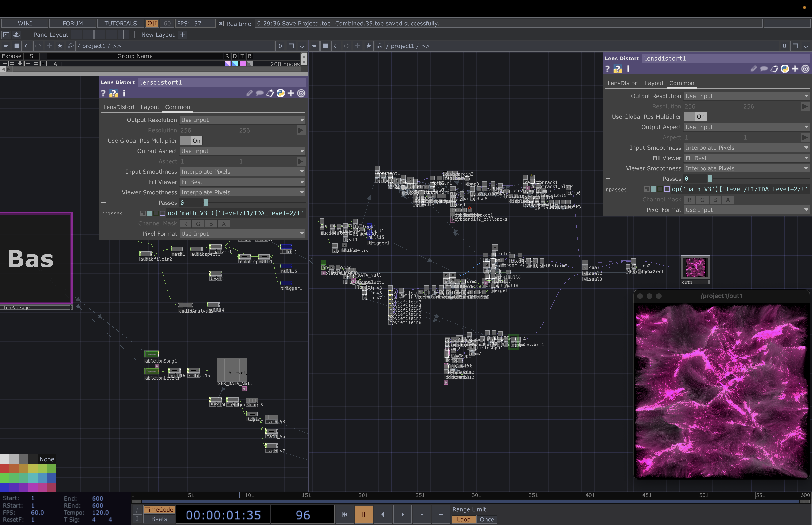
Task: Open comment bubble in docked lensdistort1 panel
Action: point(764,69)
